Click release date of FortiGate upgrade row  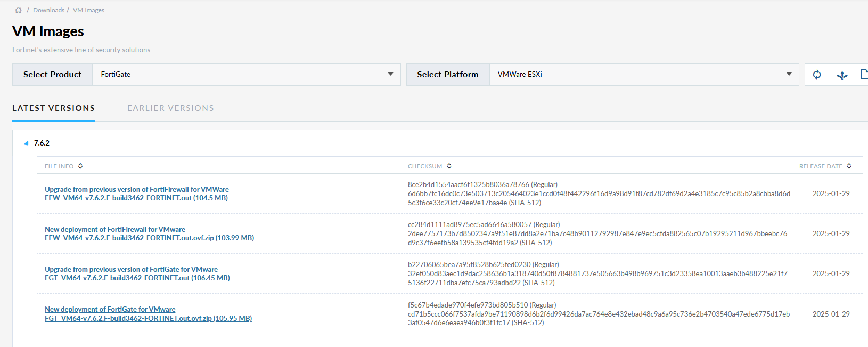(x=831, y=274)
